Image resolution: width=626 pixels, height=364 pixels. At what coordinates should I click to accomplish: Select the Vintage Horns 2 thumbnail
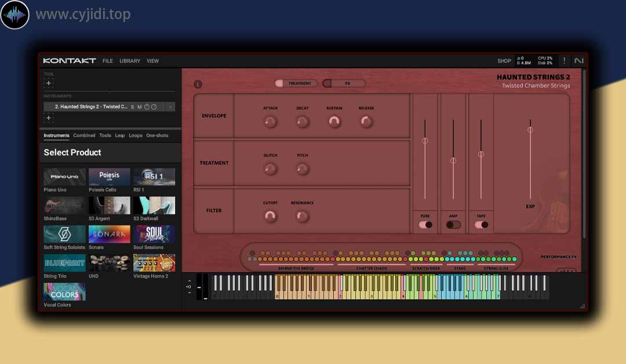[154, 263]
